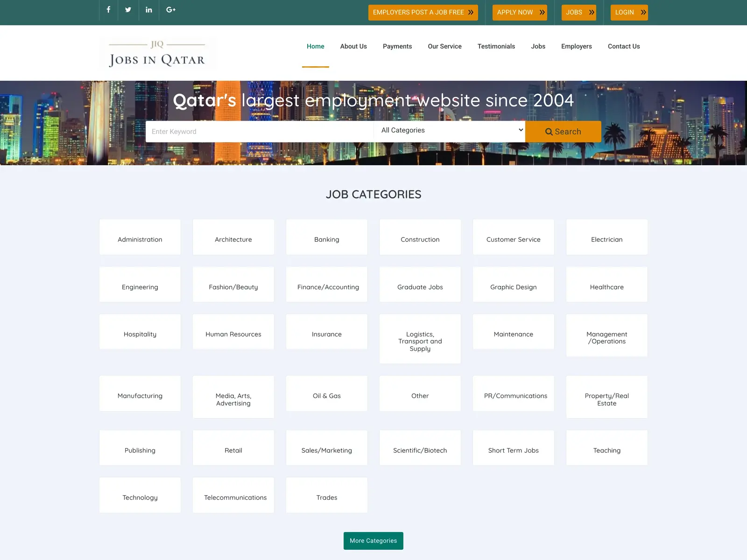Image resolution: width=747 pixels, height=560 pixels.
Task: Select Logistics, Transport and Supply category
Action: point(420,339)
